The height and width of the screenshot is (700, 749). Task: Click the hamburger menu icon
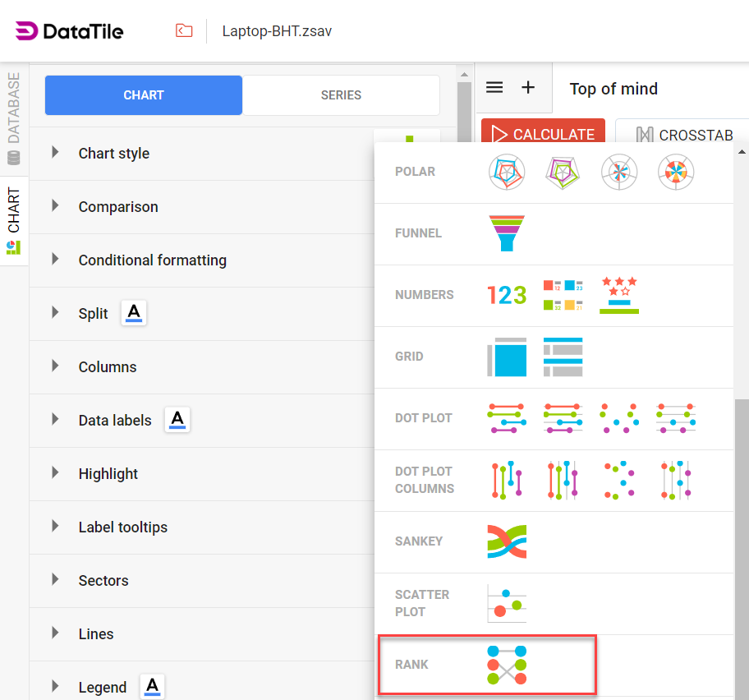494,88
